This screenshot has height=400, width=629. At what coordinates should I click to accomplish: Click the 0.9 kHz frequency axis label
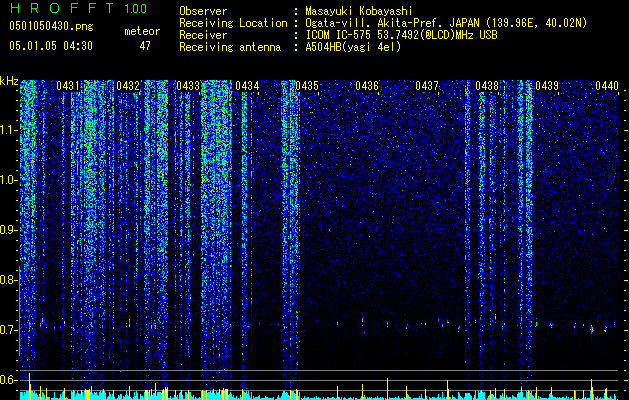click(9, 230)
